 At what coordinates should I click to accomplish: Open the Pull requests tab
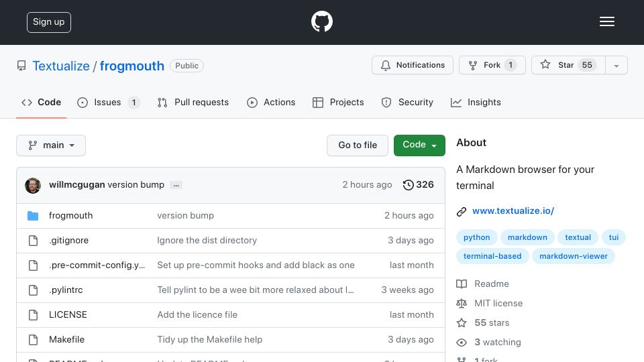pos(193,102)
